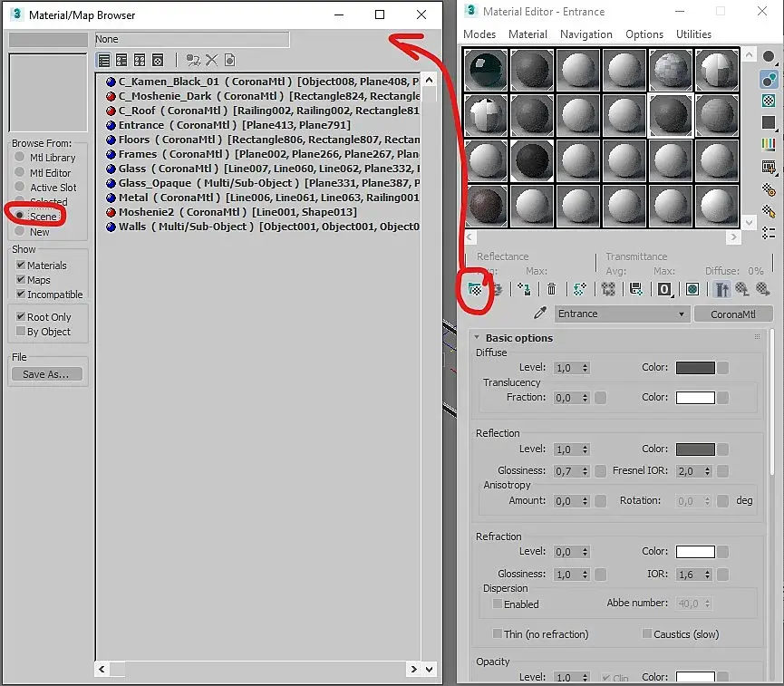Screen dimensions: 784x686
Task: Click the Put to Library floppy icon
Action: point(635,289)
